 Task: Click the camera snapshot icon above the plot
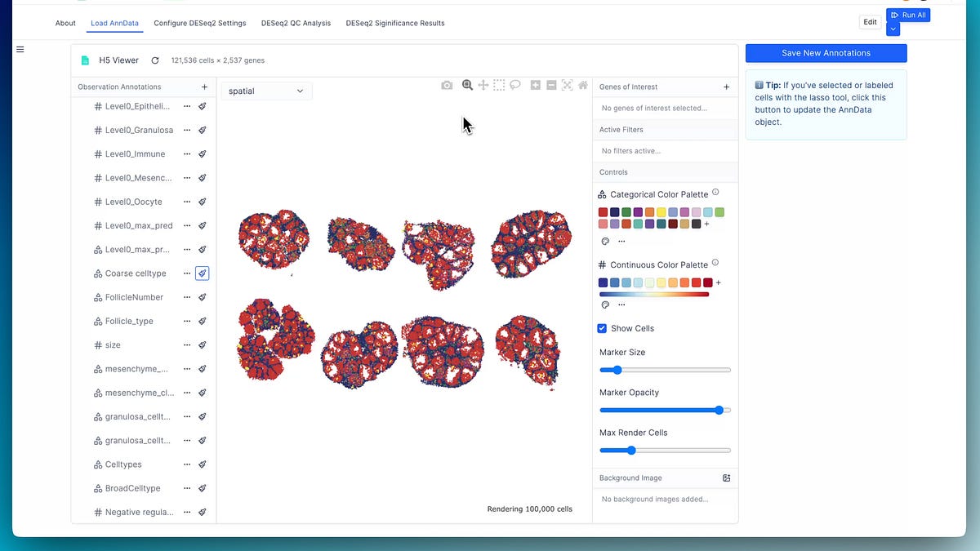(x=447, y=85)
